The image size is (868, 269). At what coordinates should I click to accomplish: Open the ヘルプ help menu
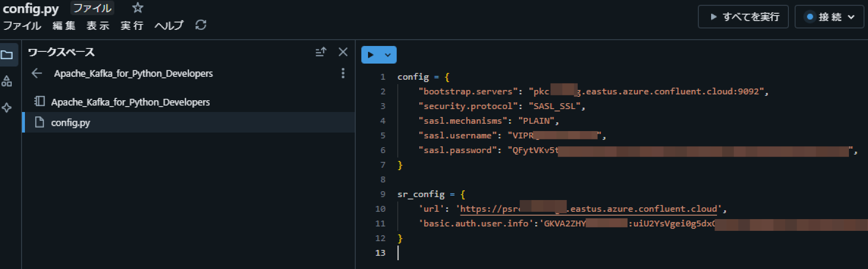pyautogui.click(x=169, y=25)
